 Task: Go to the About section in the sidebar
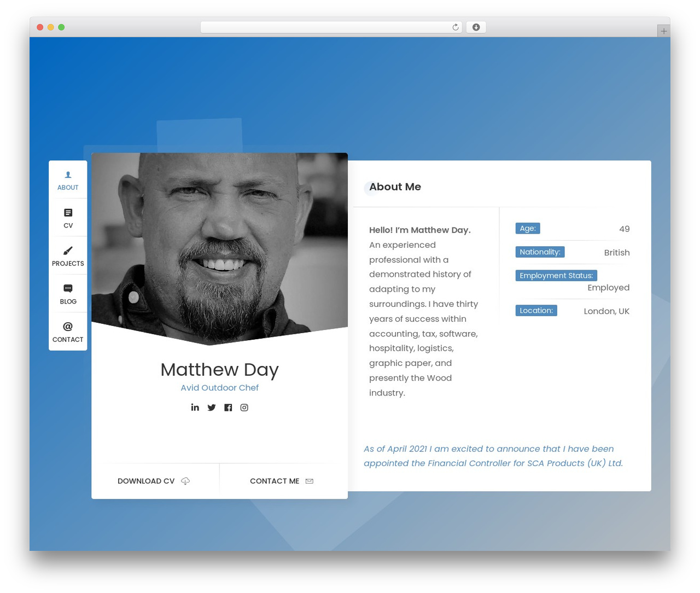point(68,180)
